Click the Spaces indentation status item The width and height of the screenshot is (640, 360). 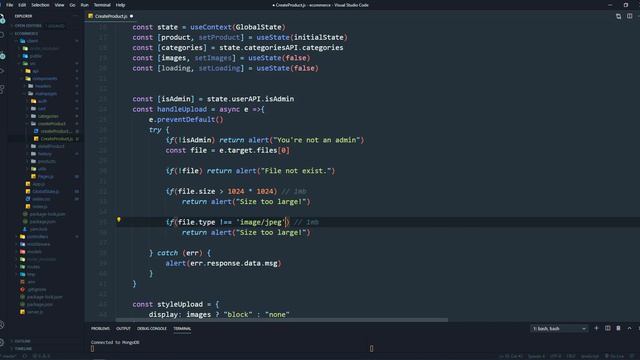(x=536, y=356)
